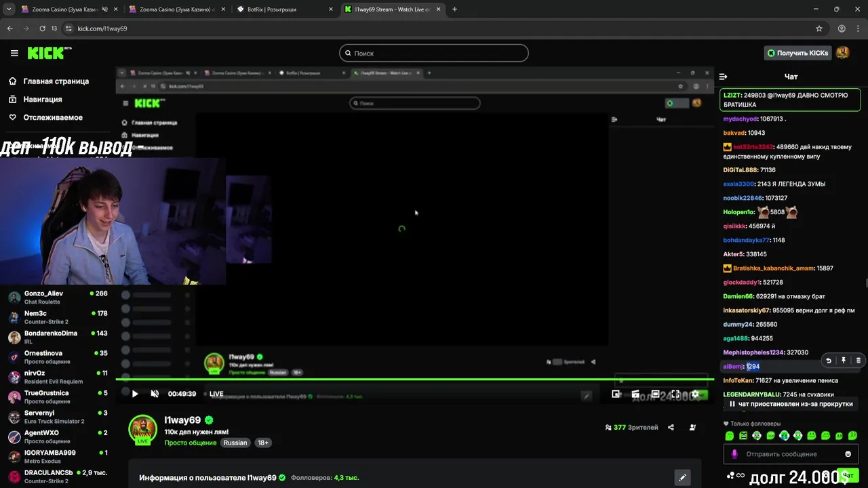The height and width of the screenshot is (488, 868).
Task: Click the 18+ tag
Action: (263, 443)
